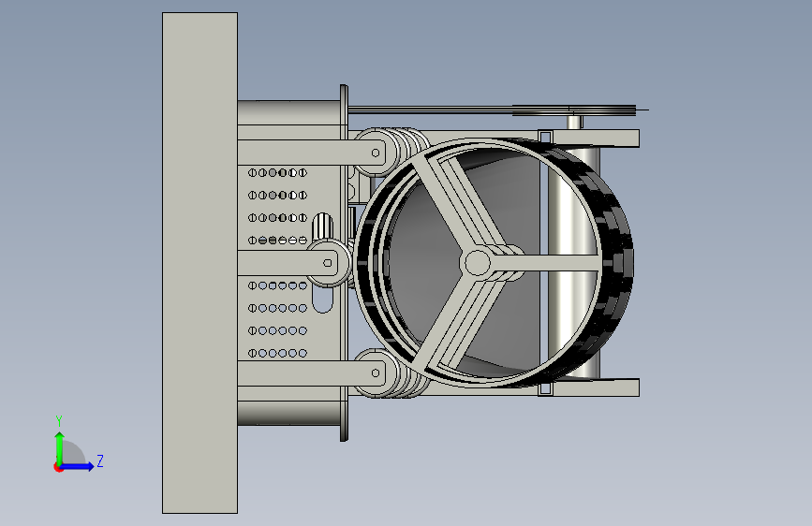Click the green Y axis arrow of triad

coord(60,447)
